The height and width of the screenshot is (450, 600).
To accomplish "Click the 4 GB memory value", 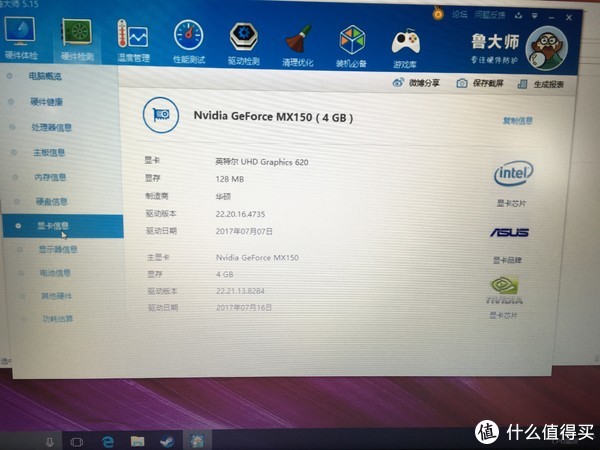I will [x=225, y=274].
